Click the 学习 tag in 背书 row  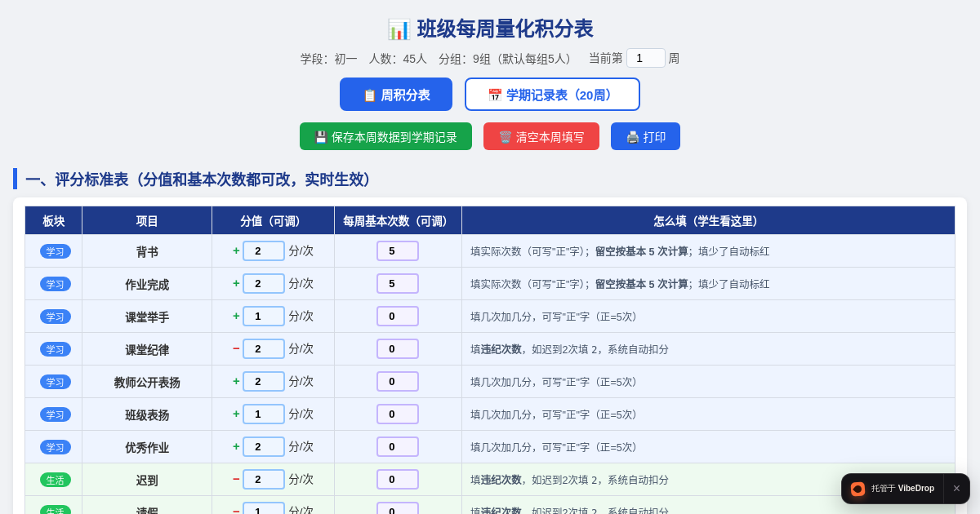coord(56,251)
